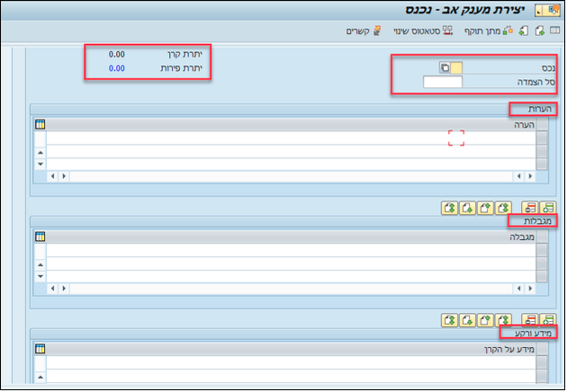Expand down arrow of הערה table scroller
The height and width of the screenshot is (392, 567).
click(40, 164)
